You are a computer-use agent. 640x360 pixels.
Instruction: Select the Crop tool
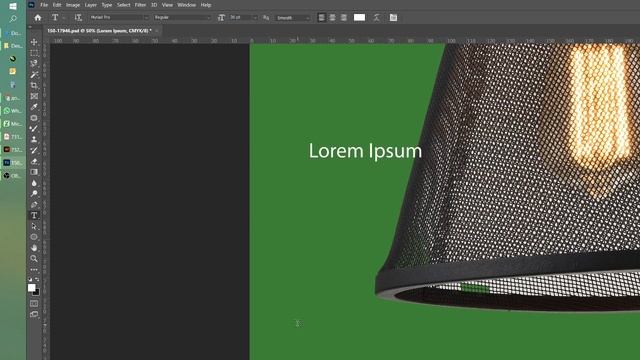[34, 85]
